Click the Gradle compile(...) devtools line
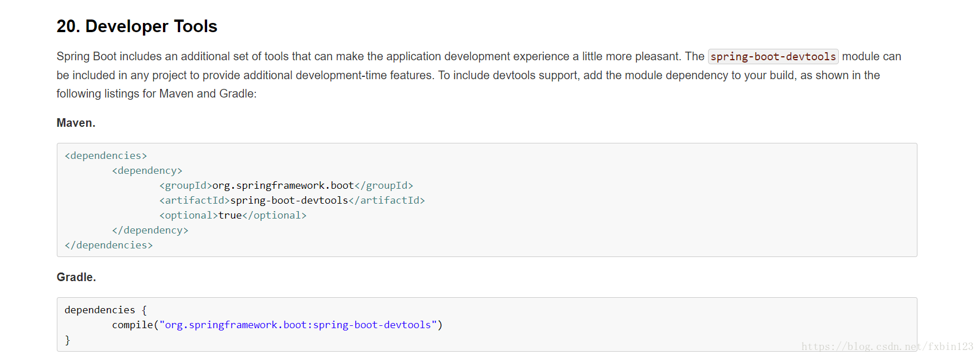Image resolution: width=980 pixels, height=358 pixels. click(x=277, y=325)
